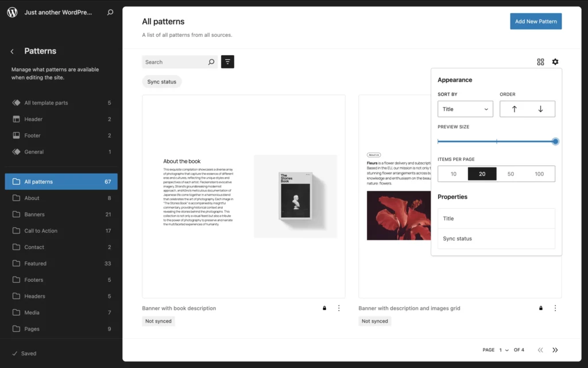Click lock icon on Banner with book description
Image resolution: width=588 pixels, height=368 pixels.
click(x=324, y=308)
